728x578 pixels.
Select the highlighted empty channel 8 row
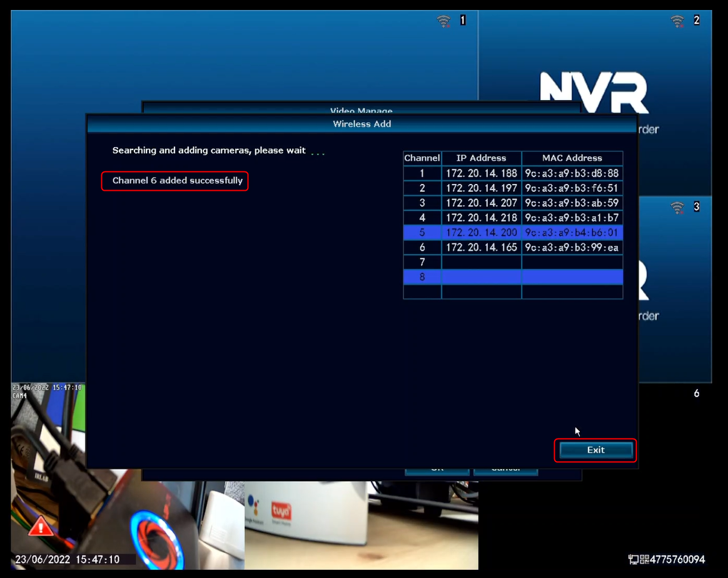tap(513, 276)
